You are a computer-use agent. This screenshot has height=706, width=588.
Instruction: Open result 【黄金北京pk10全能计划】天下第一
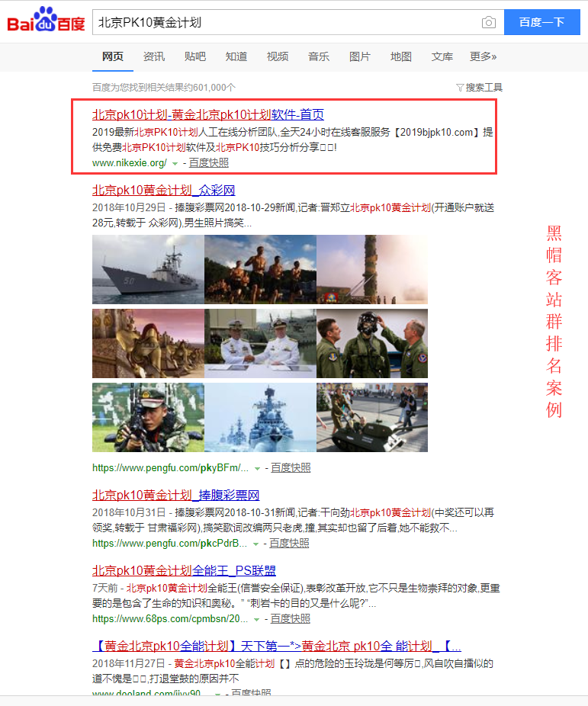(x=276, y=647)
